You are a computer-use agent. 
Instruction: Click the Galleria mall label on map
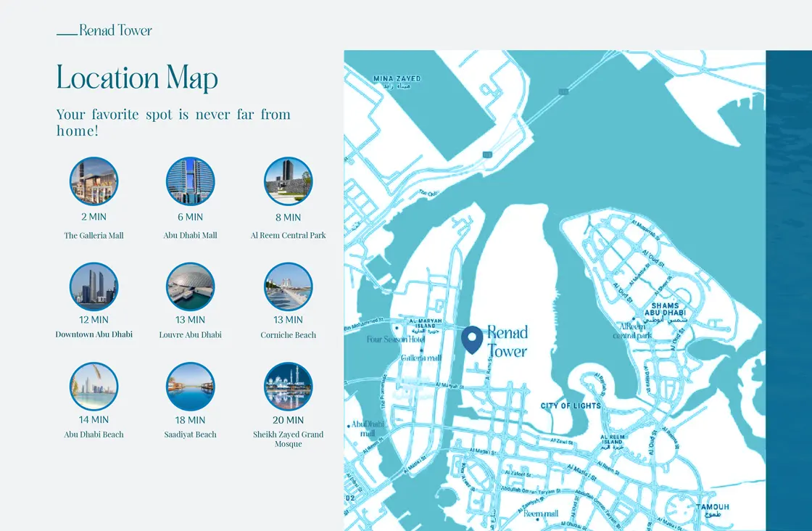tap(421, 358)
